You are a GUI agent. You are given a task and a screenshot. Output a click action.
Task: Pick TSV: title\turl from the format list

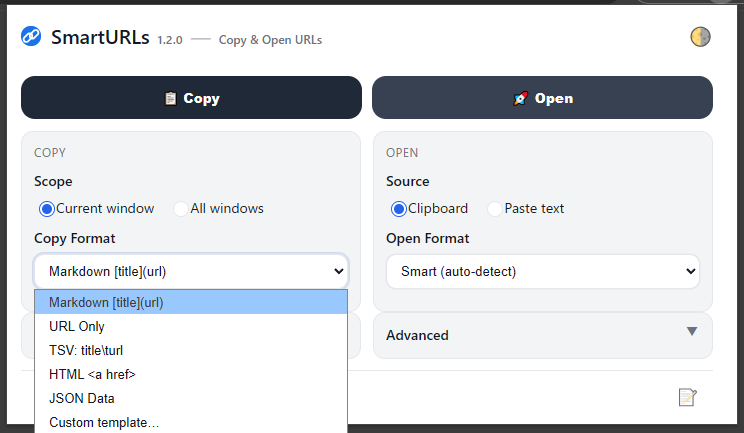[191, 350]
